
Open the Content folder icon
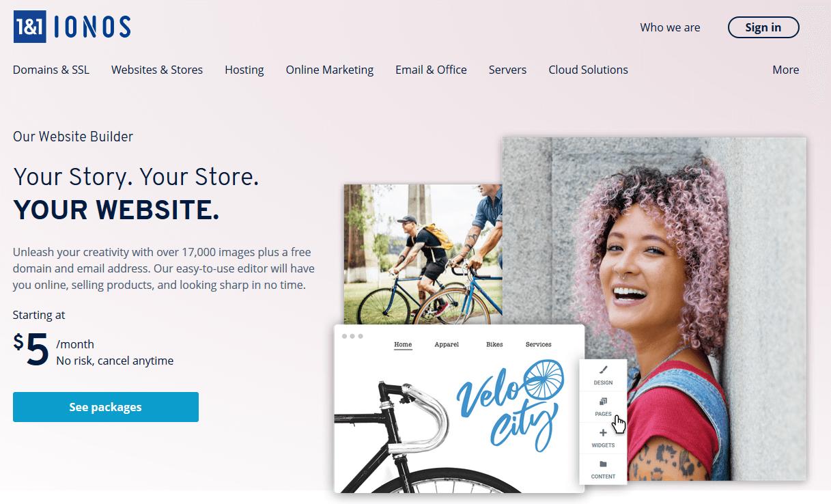click(x=603, y=464)
